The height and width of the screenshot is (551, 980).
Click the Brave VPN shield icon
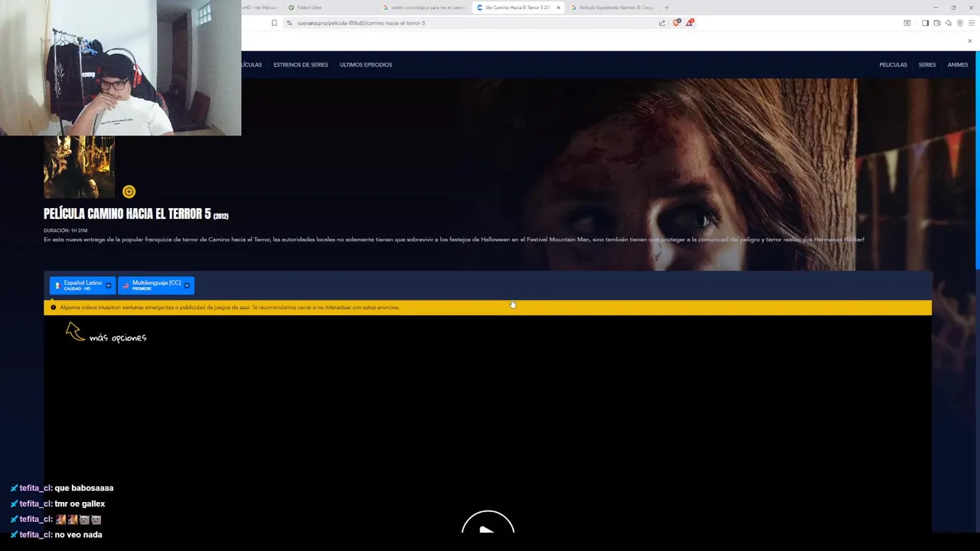click(960, 23)
